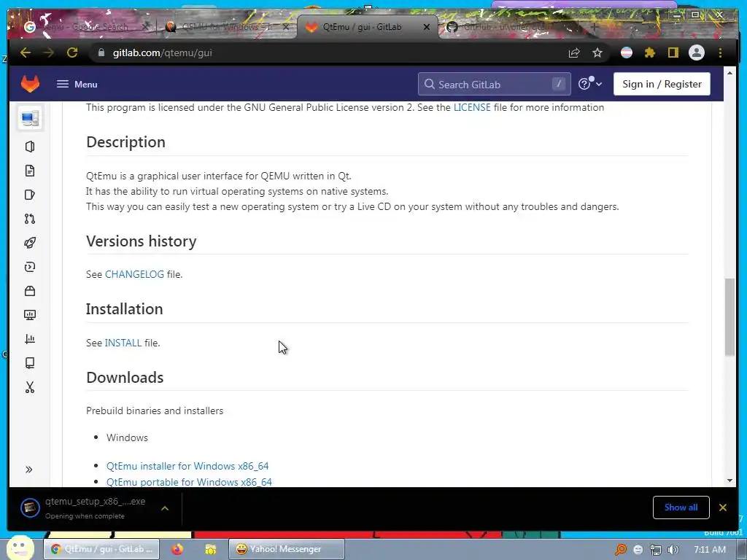Screen dimensions: 747x560
Task: Open Chrome side panel icon
Action: [x=673, y=52]
